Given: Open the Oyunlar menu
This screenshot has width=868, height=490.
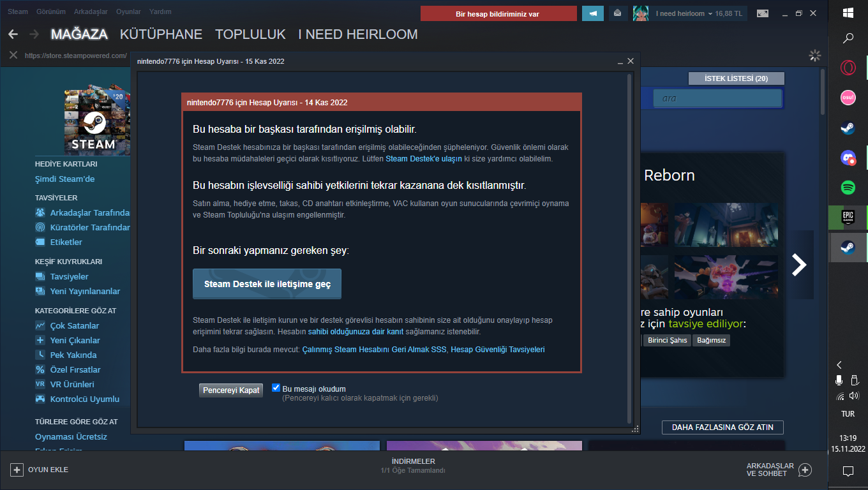Looking at the screenshot, I should [x=128, y=11].
